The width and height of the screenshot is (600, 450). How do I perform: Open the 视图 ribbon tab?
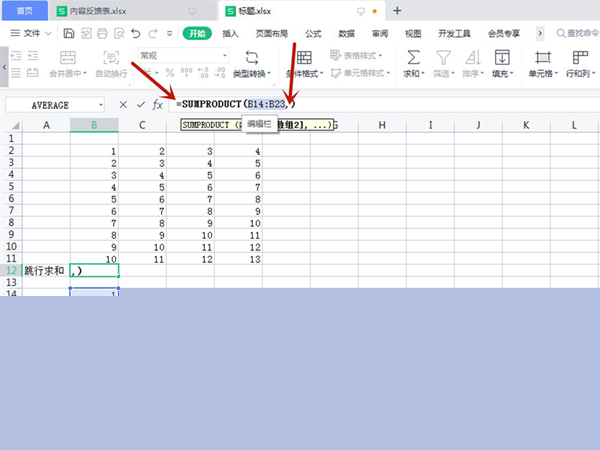[x=413, y=34]
